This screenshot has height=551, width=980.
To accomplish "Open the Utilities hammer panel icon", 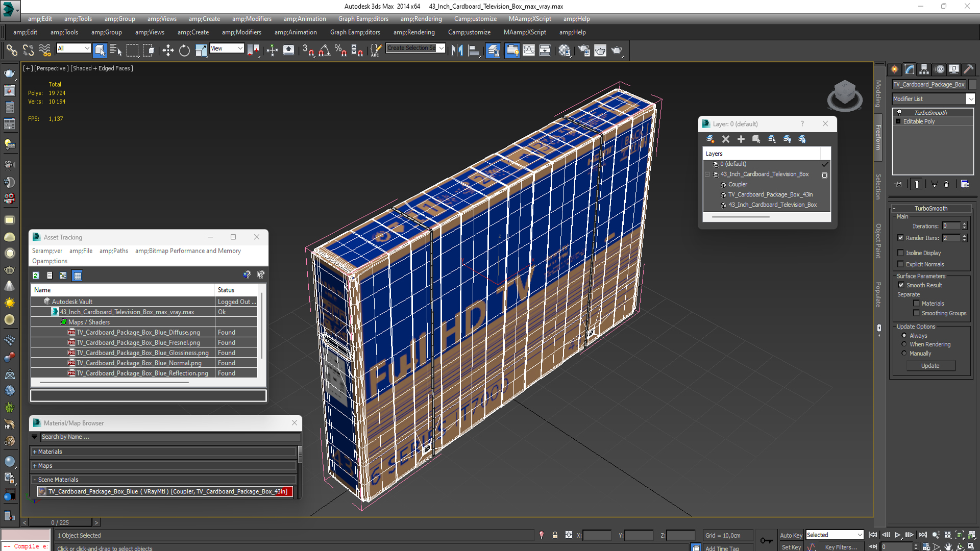I will pyautogui.click(x=968, y=69).
